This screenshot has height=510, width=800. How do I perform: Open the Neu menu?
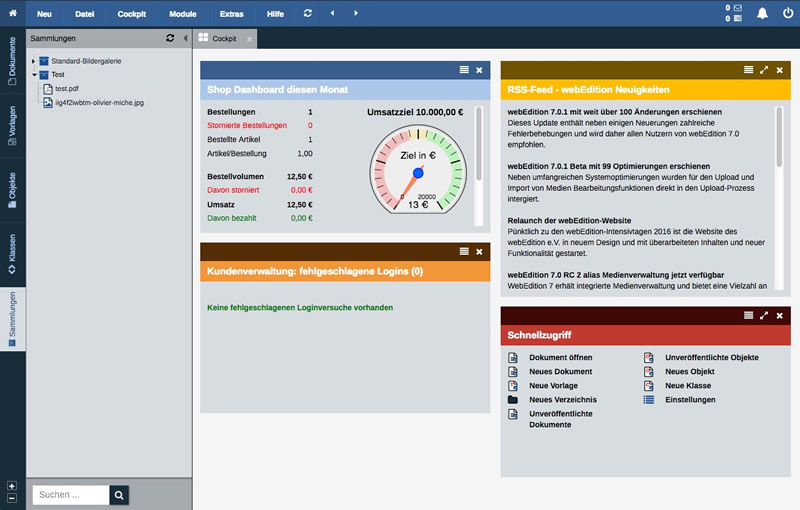coord(44,14)
